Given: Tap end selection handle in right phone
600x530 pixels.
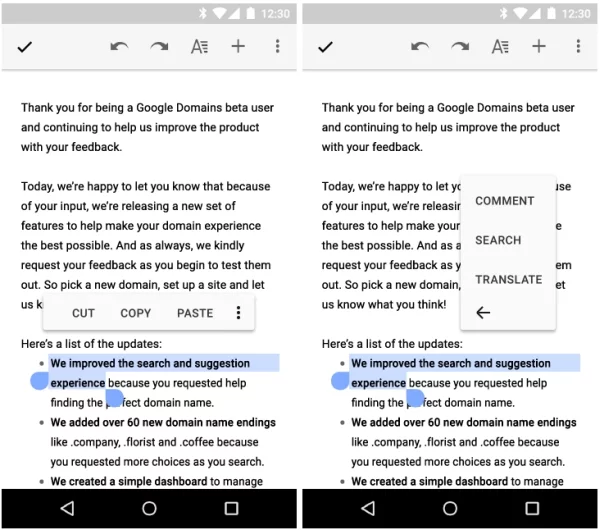Looking at the screenshot, I should (x=415, y=398).
